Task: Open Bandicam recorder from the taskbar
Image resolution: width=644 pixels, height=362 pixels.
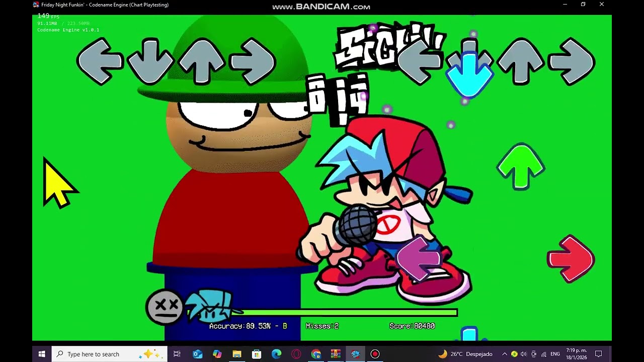Action: pyautogui.click(x=375, y=354)
